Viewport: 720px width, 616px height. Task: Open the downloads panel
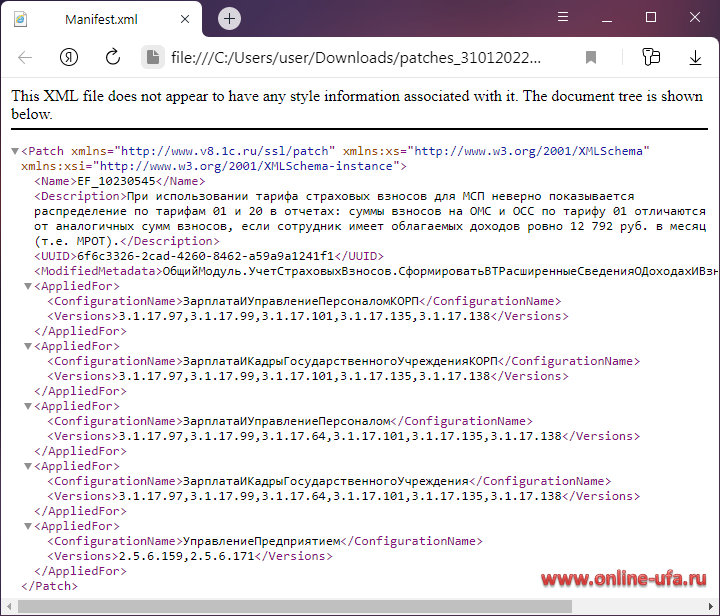tap(695, 58)
